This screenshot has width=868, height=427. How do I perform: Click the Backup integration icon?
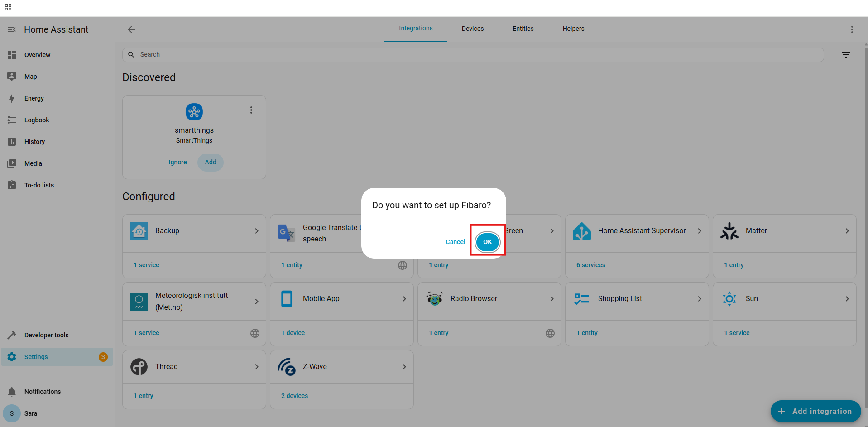pyautogui.click(x=139, y=231)
